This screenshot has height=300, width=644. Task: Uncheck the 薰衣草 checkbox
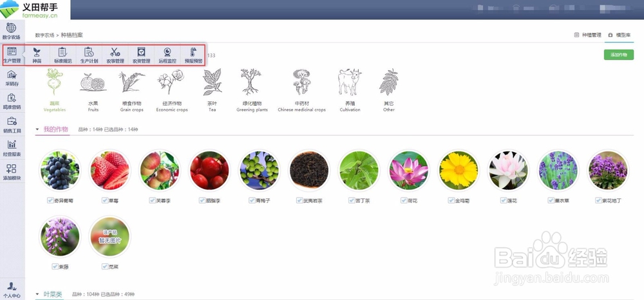(551, 200)
